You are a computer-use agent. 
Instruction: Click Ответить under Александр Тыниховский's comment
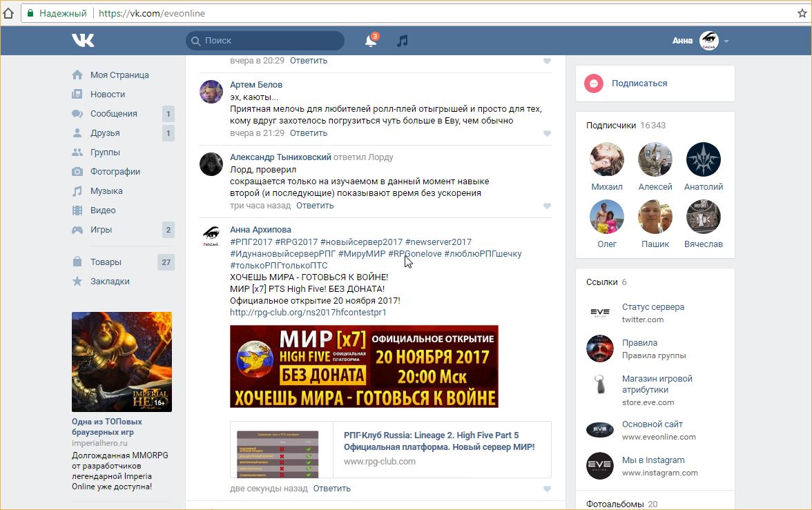315,206
